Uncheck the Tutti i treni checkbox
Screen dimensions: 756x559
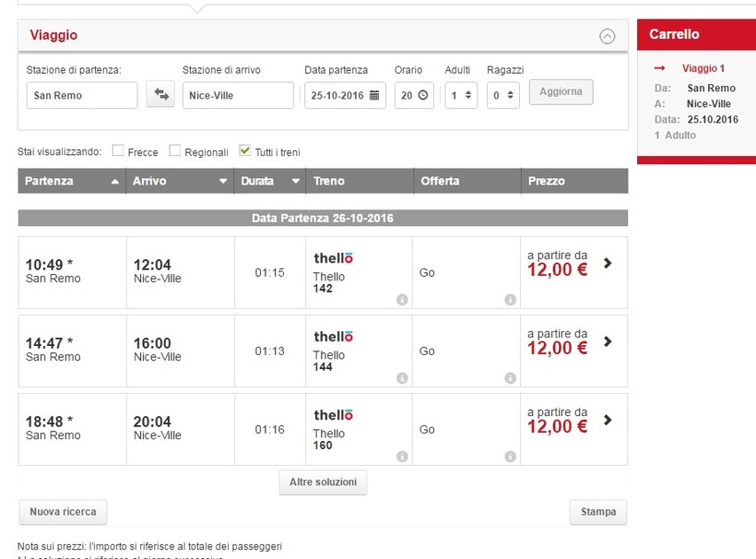pos(245,151)
